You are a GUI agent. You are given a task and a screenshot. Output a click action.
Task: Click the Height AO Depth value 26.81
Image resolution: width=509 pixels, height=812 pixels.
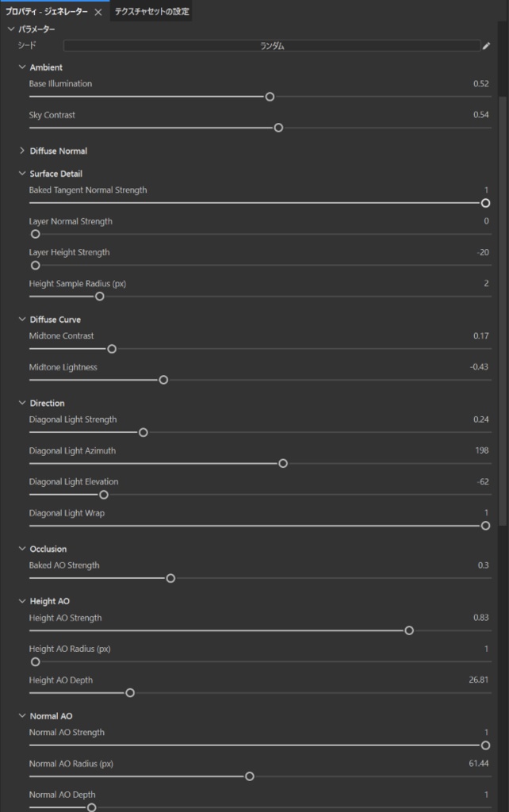478,680
